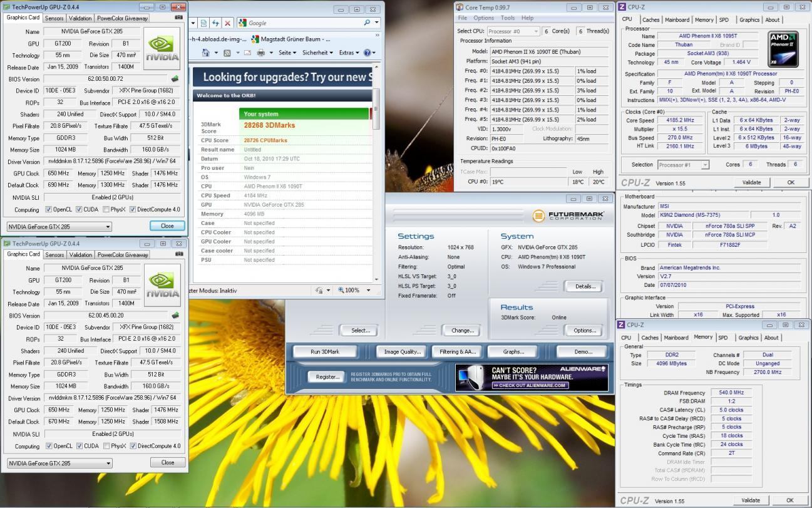Image resolution: width=812 pixels, height=508 pixels.
Task: Click the printer icon in the browser toolbar
Action: tap(261, 53)
